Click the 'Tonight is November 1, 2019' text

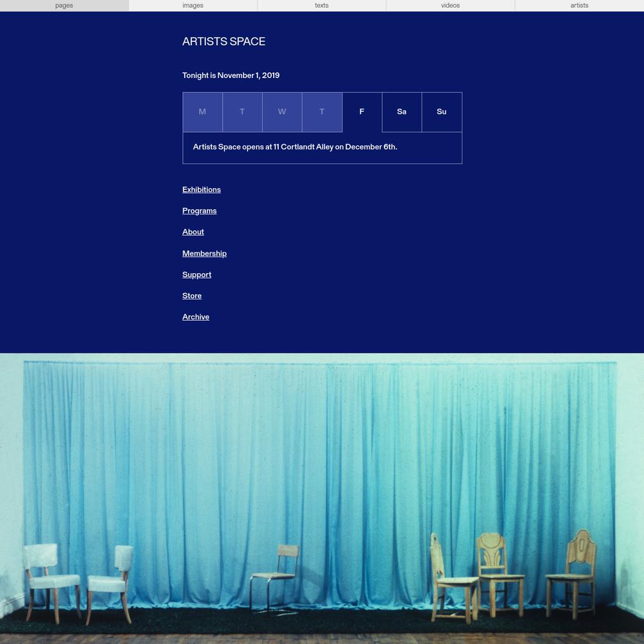pos(231,75)
